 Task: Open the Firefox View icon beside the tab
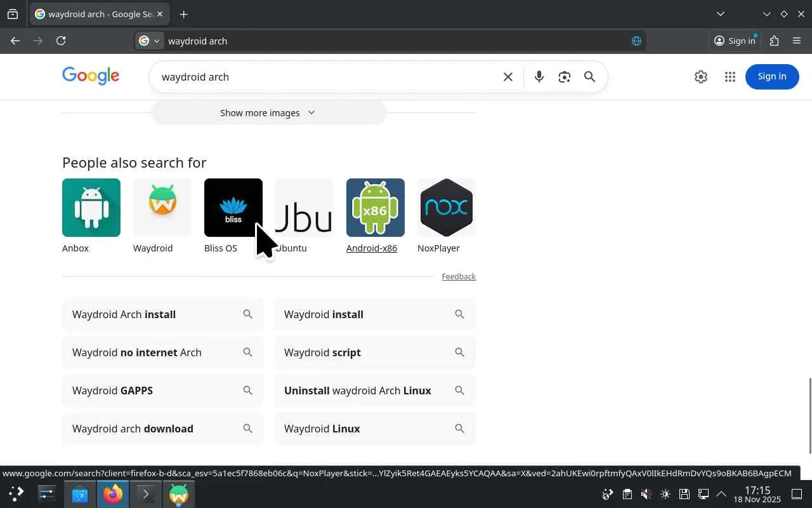point(13,14)
